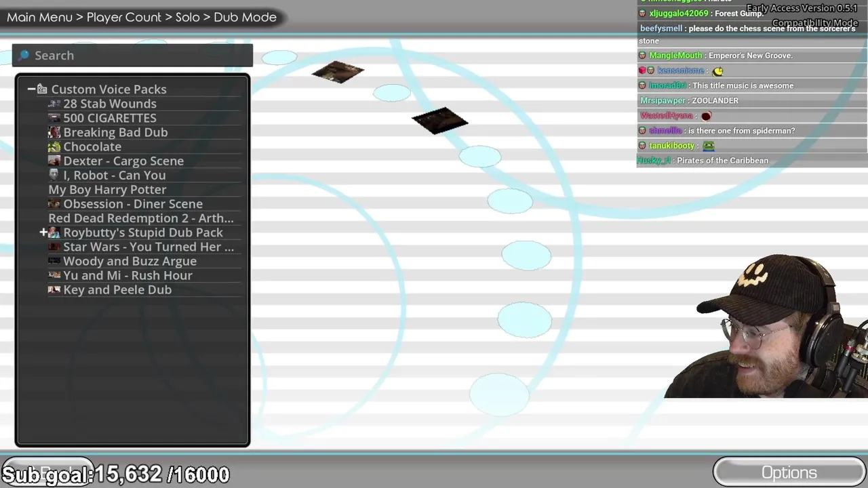Click the Chocolate pack thumbnail icon
The height and width of the screenshot is (488, 868).
coord(54,146)
